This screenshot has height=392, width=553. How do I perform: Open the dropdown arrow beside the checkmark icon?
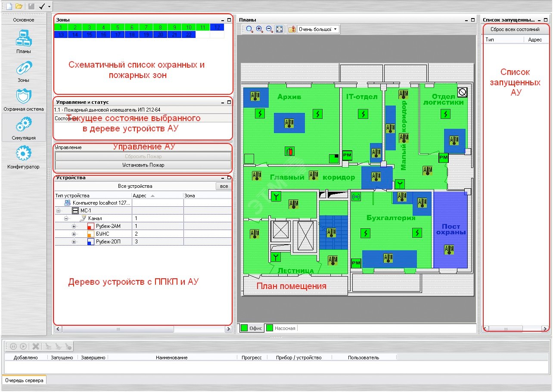pyautogui.click(x=50, y=7)
